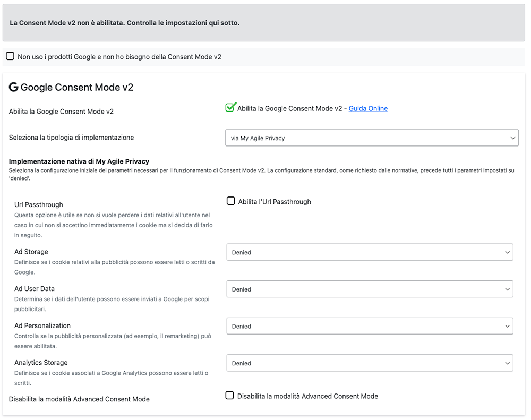The height and width of the screenshot is (420, 531).
Task: Click the 'Url Passthrough' setting title
Action: pyautogui.click(x=39, y=204)
